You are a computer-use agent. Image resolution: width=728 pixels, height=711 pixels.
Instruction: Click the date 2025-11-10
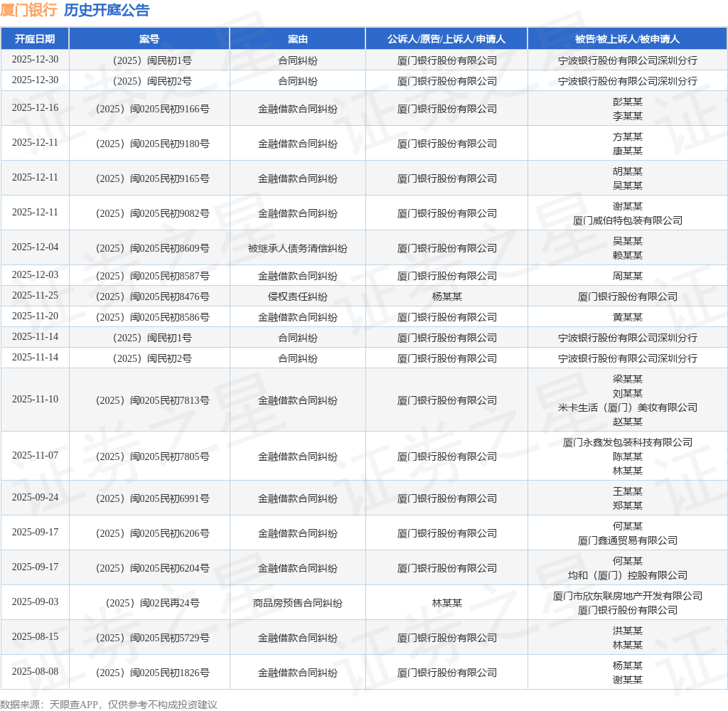tap(35, 399)
